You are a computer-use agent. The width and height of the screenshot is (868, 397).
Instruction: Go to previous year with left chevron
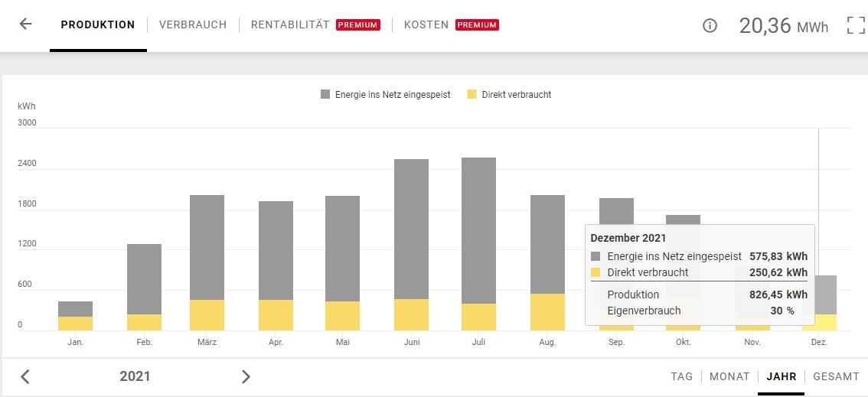click(x=25, y=376)
